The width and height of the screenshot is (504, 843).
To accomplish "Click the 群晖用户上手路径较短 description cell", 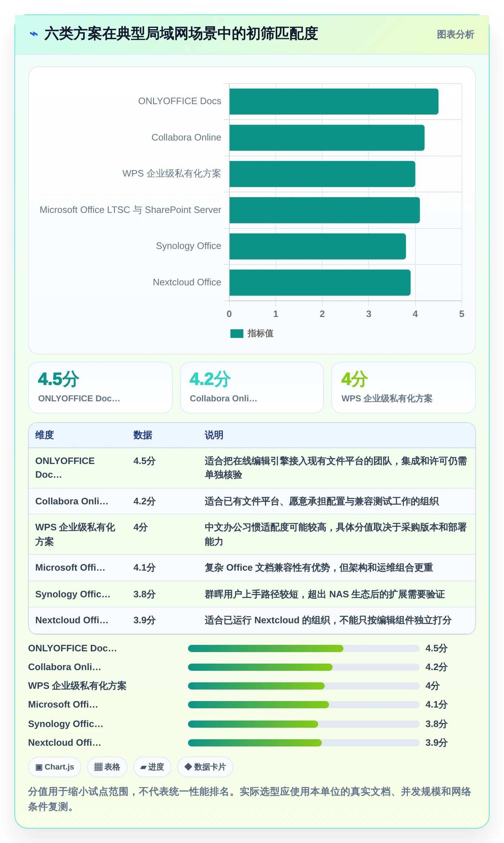I will coord(325,594).
